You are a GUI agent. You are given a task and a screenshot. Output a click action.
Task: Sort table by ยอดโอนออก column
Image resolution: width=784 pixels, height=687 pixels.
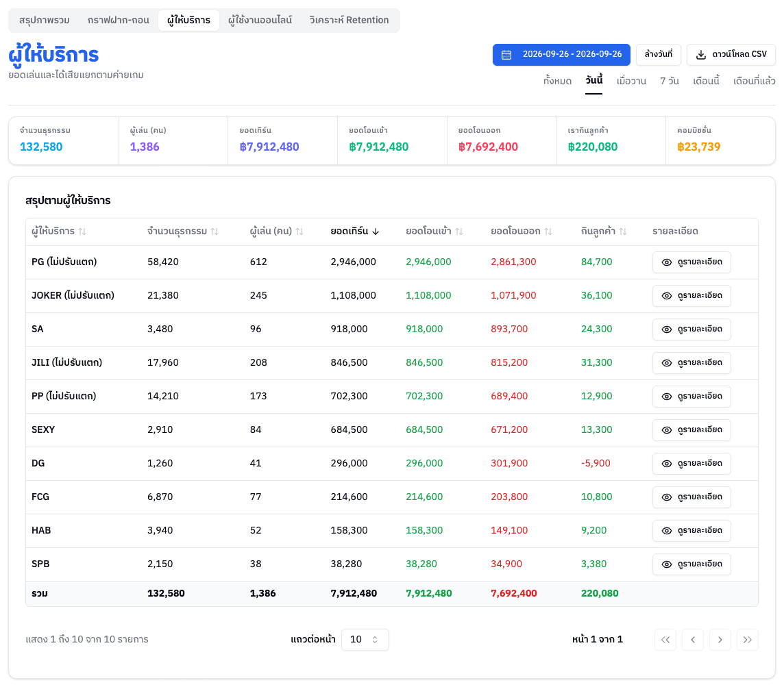[x=522, y=232]
